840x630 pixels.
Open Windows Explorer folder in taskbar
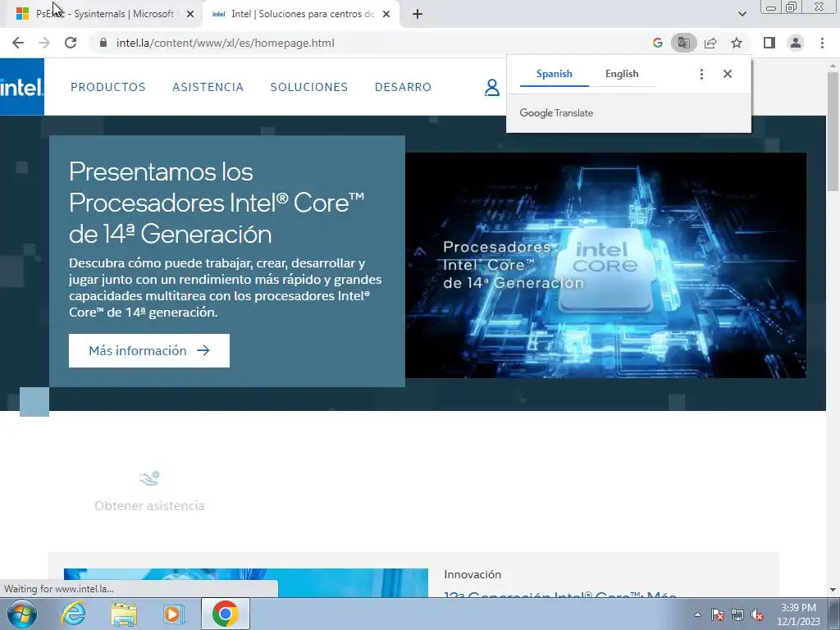click(x=124, y=614)
